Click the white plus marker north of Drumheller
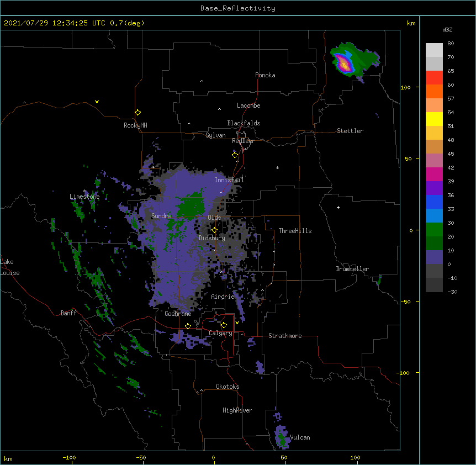This screenshot has width=476, height=465. click(338, 207)
